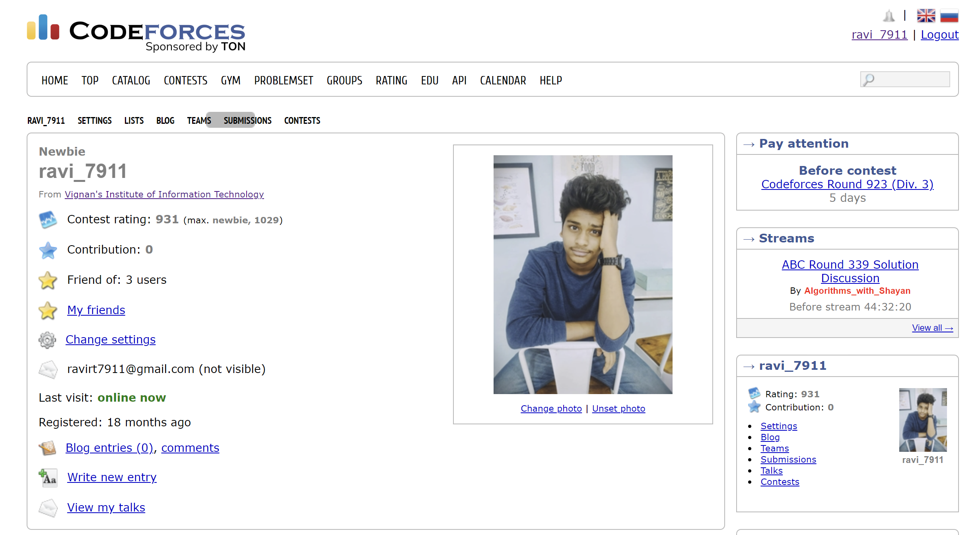980x535 pixels.
Task: Click the sidebar rating chart icon
Action: [754, 393]
